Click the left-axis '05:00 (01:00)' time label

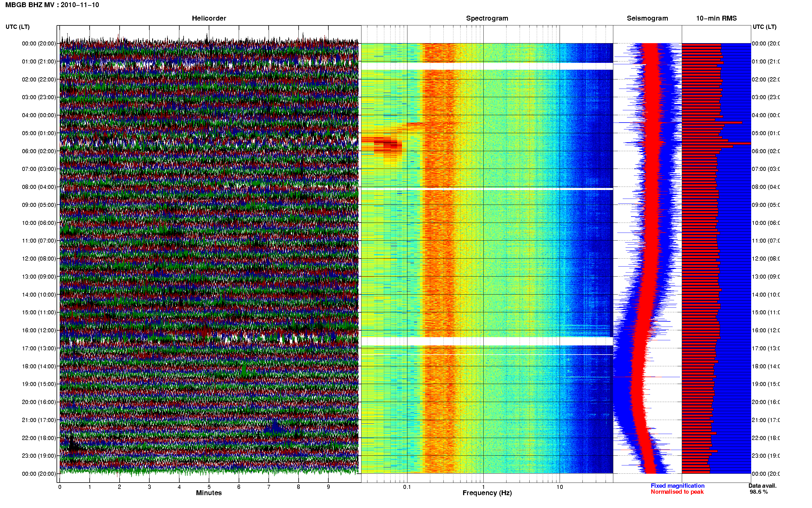click(x=39, y=133)
